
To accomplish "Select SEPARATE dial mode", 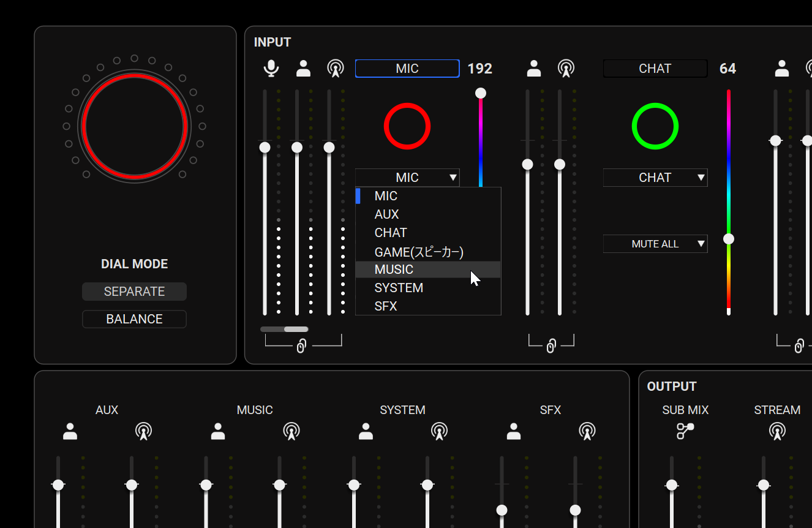I will 134,292.
